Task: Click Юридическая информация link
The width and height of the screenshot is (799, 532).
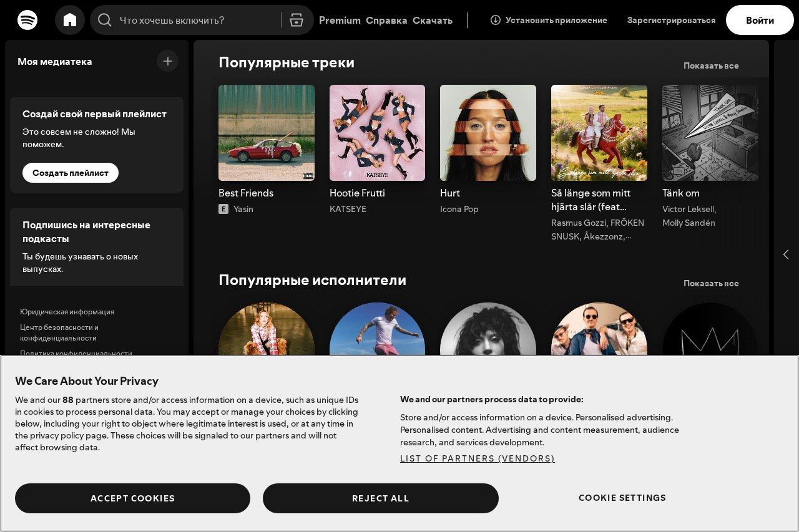Action: (67, 312)
